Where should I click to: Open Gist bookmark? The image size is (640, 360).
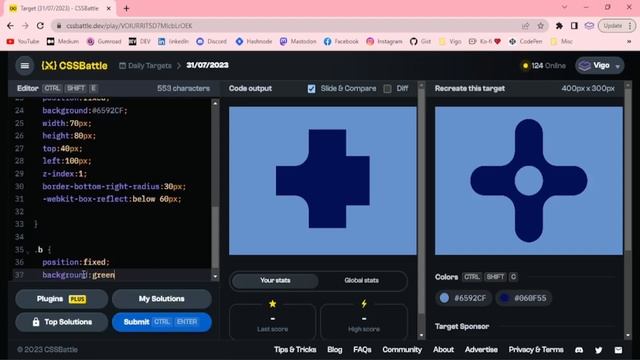[x=420, y=42]
